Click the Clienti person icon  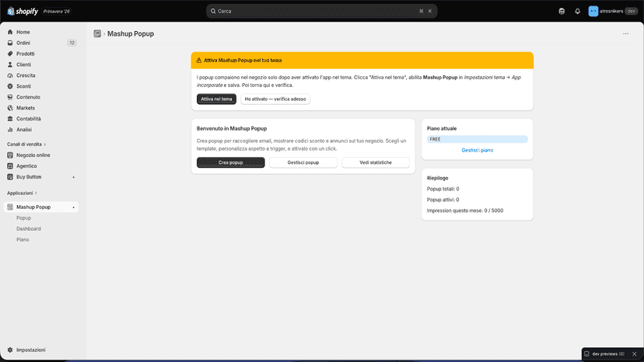(10, 64)
